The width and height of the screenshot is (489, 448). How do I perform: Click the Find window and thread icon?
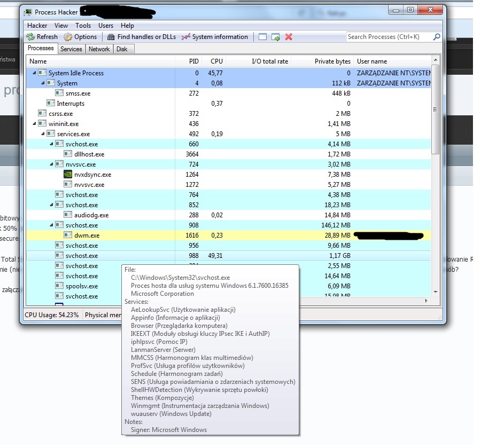click(276, 37)
